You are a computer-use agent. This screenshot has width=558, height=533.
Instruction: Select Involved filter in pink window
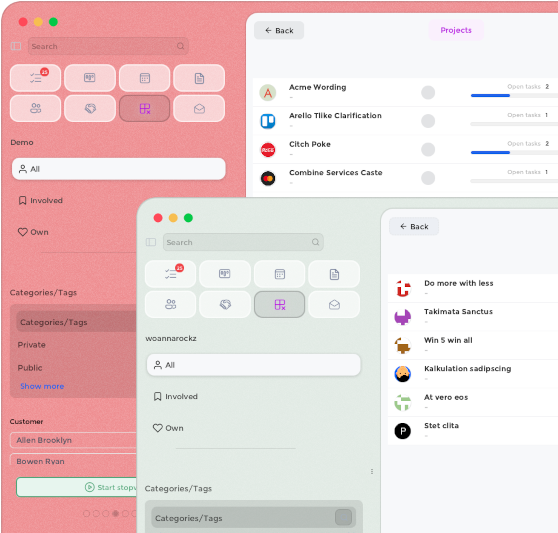(x=41, y=201)
